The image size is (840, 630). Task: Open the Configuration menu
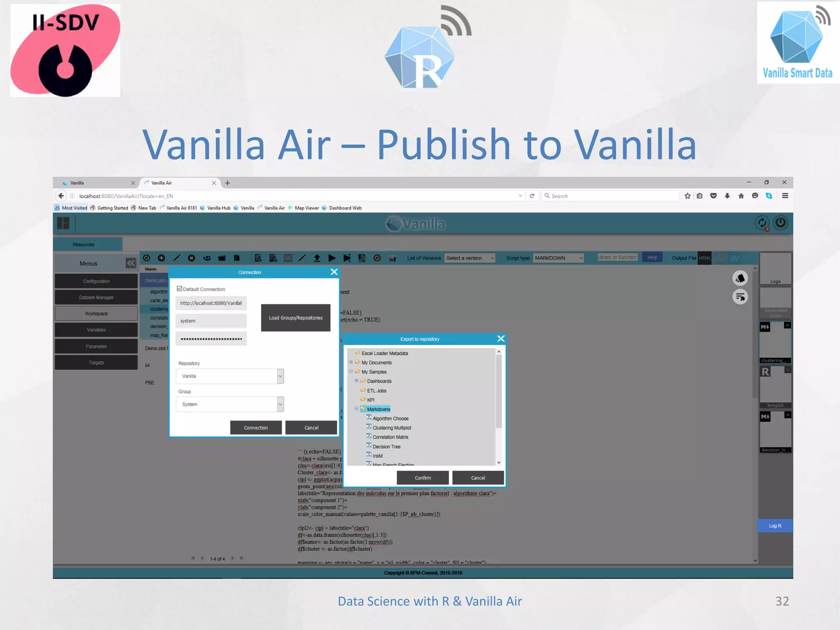(96, 281)
